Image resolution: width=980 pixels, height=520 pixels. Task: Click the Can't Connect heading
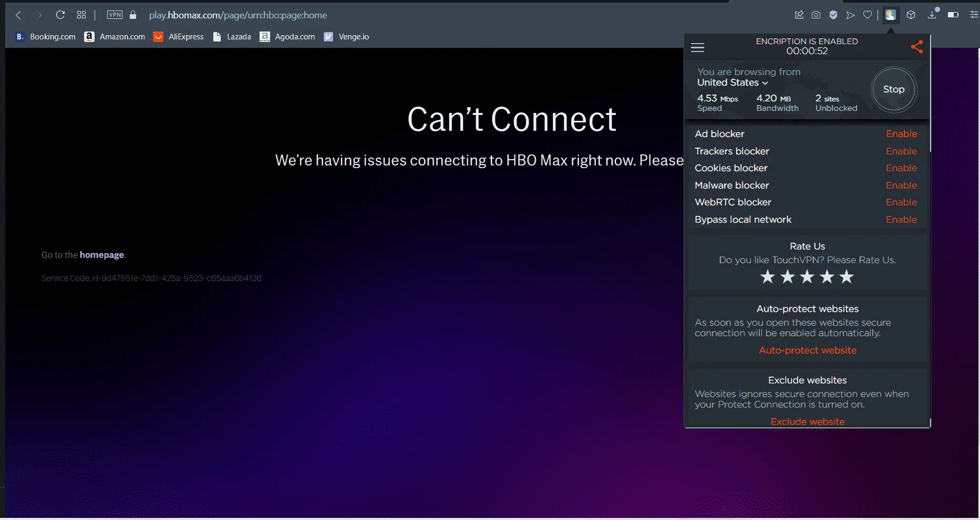pyautogui.click(x=511, y=119)
